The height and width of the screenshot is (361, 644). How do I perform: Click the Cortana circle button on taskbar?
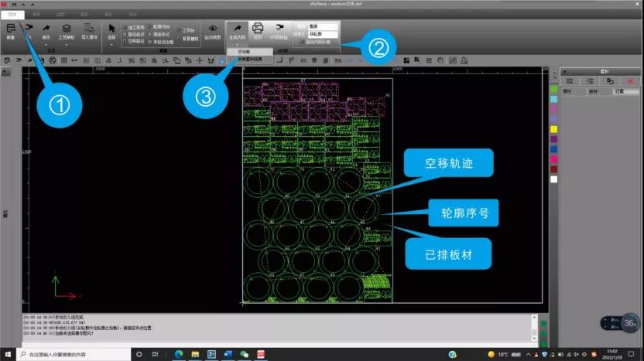(139, 354)
